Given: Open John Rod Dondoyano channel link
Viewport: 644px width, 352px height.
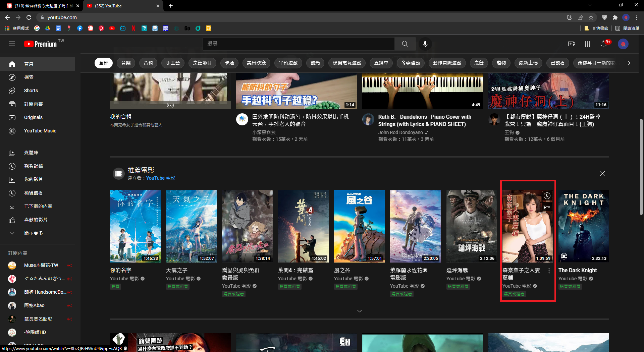Looking at the screenshot, I should pos(400,132).
